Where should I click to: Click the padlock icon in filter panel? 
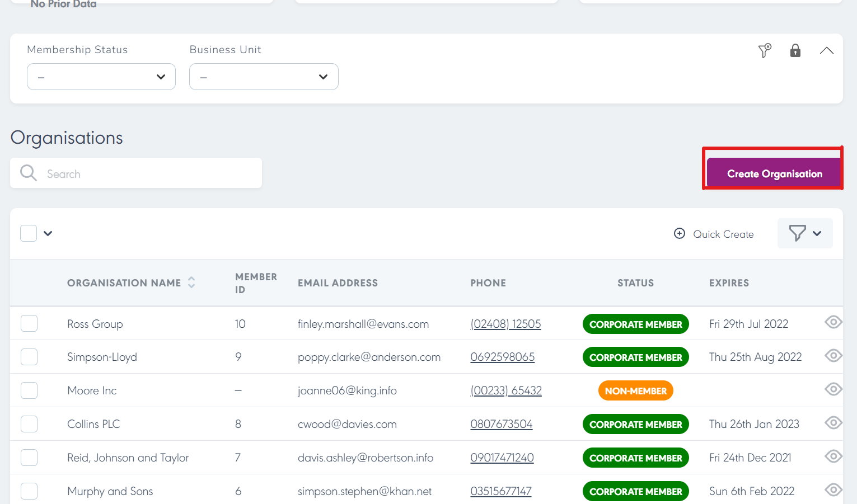(795, 51)
